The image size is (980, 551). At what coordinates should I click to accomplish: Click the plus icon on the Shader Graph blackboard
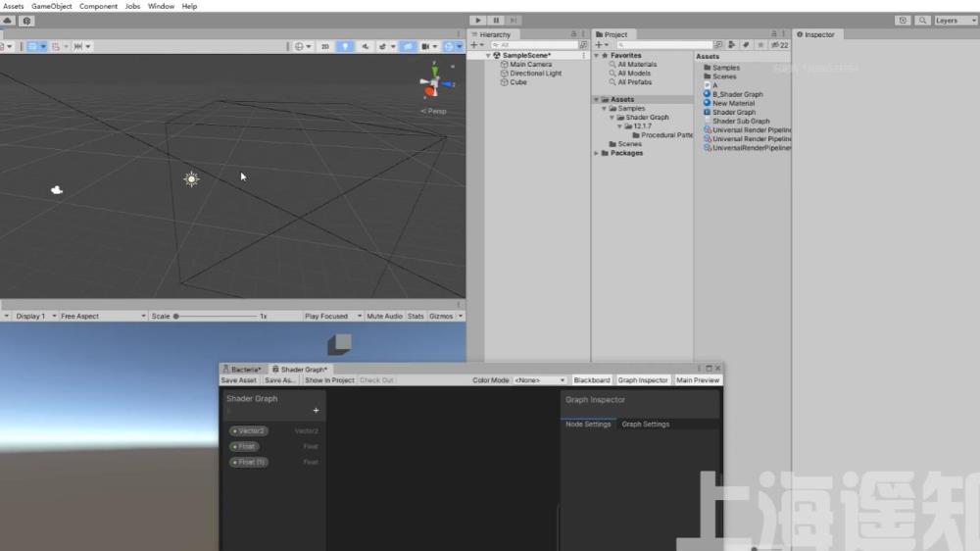coord(316,411)
